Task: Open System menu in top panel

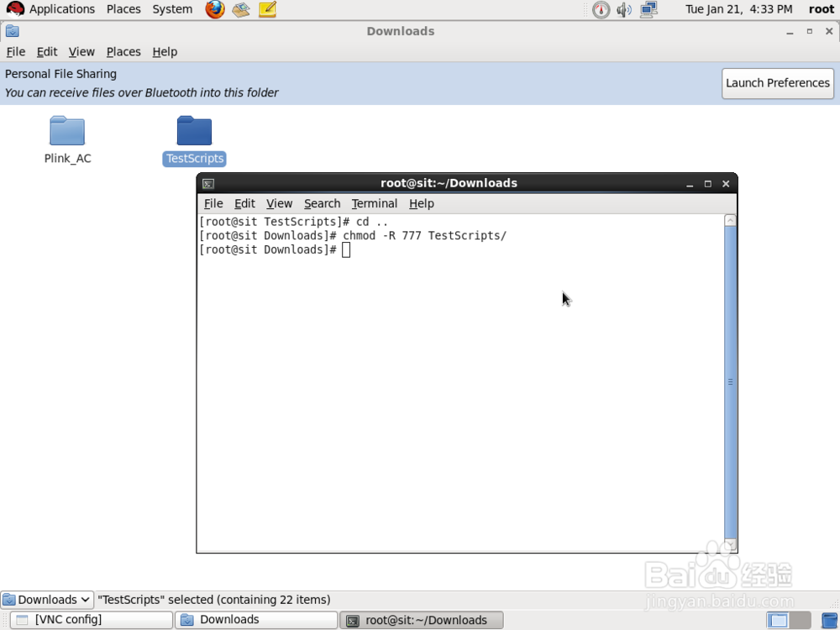Action: [x=172, y=9]
